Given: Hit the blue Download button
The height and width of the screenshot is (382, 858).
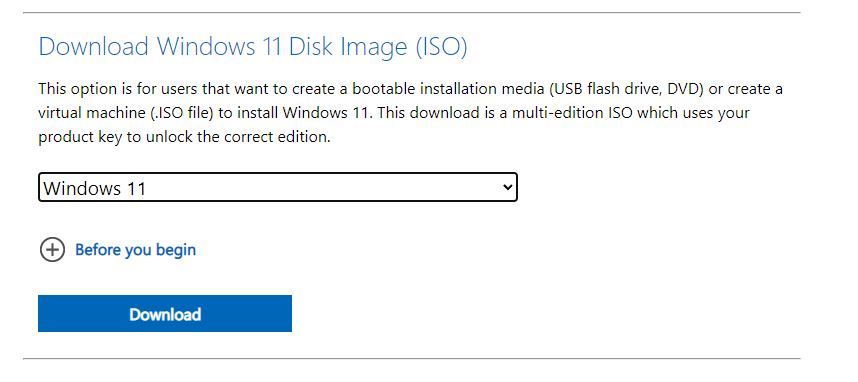Looking at the screenshot, I should 165,314.
